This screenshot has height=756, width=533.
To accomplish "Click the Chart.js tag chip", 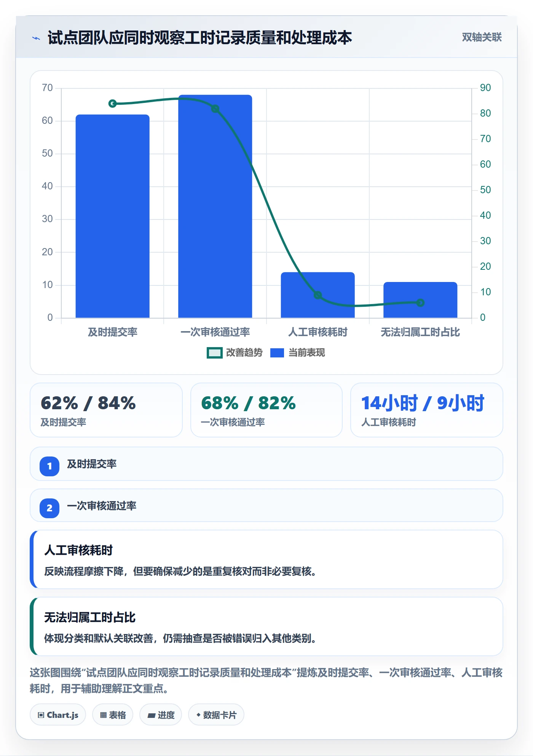I will tap(58, 715).
